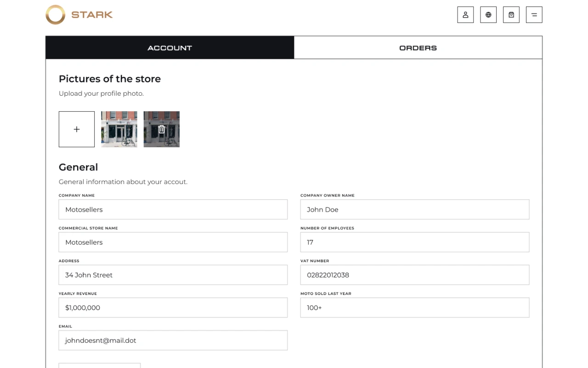588x368 pixels.
Task: Click 'Upload your profile photo.' text
Action: pos(101,93)
